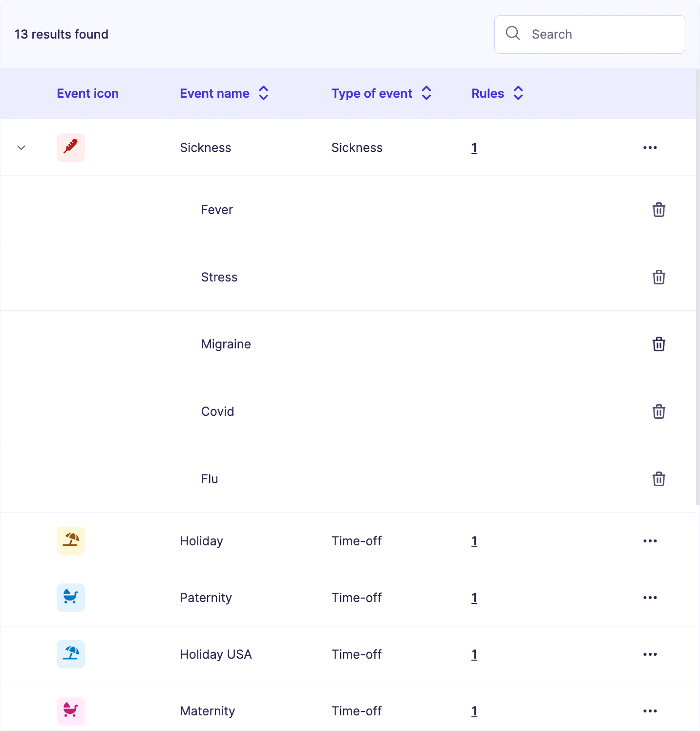The width and height of the screenshot is (700, 731).
Task: Click the trash icon for Migraine
Action: coord(658,344)
